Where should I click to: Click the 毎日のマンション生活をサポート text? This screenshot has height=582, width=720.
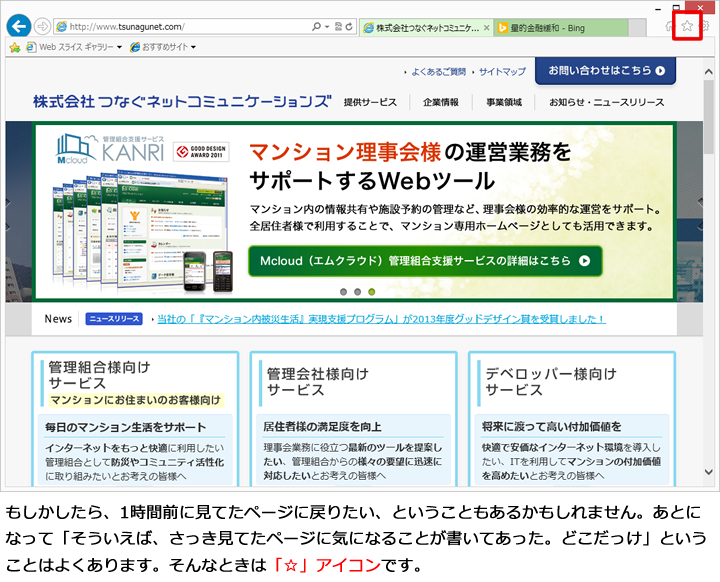(x=125, y=427)
